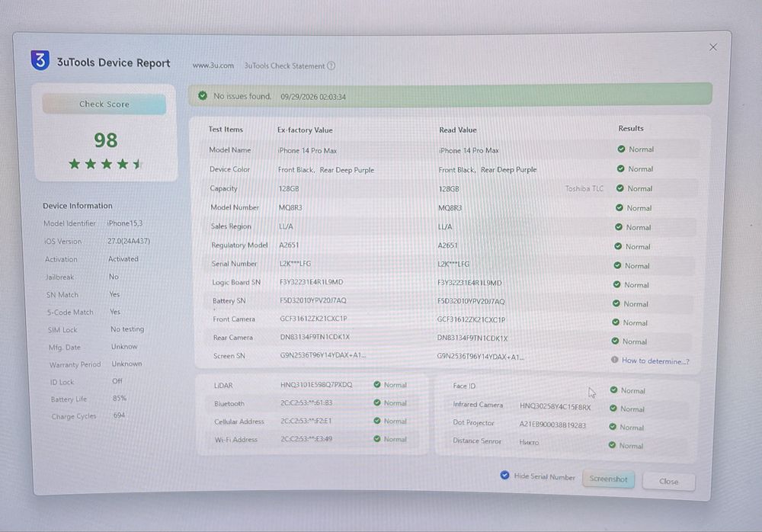Click the Toshiba TLC label in Capacity row
The height and width of the screenshot is (532, 762).
pos(584,189)
